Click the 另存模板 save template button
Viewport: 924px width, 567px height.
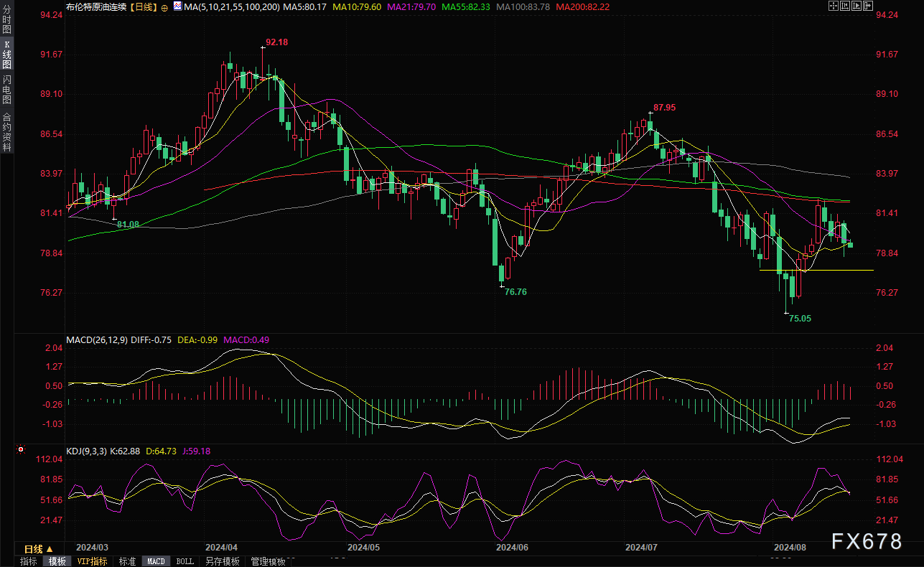click(x=222, y=561)
